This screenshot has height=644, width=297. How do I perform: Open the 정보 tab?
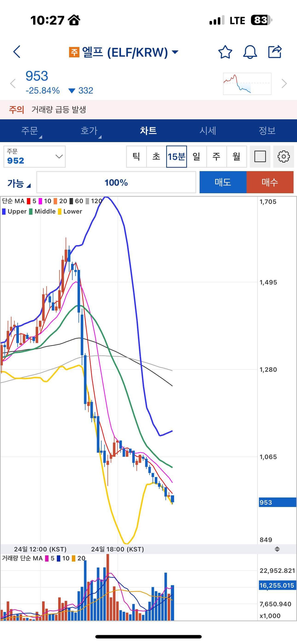click(x=267, y=131)
